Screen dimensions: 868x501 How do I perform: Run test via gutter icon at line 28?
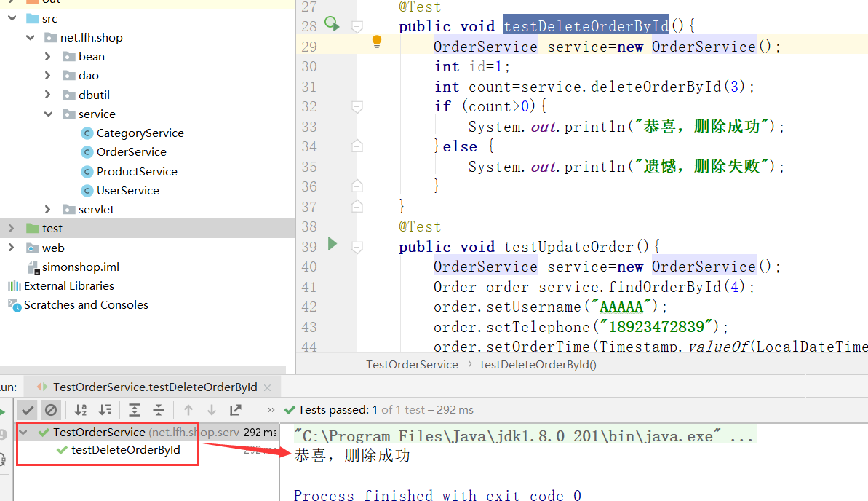tap(332, 24)
